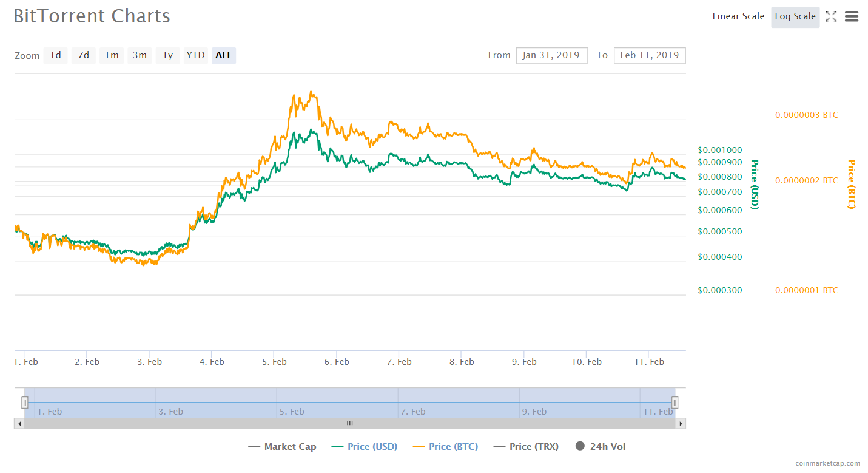Click the To date field
This screenshot has height=473, width=868.
click(x=650, y=55)
